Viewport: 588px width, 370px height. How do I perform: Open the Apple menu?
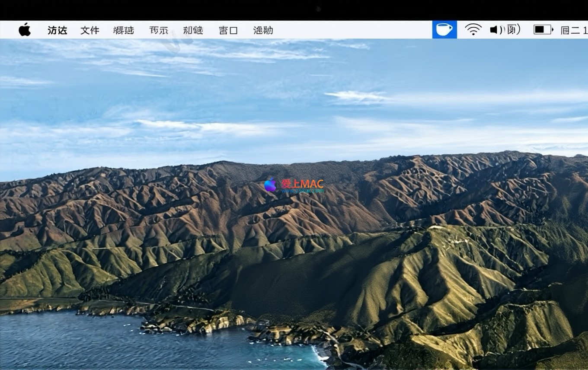click(25, 30)
